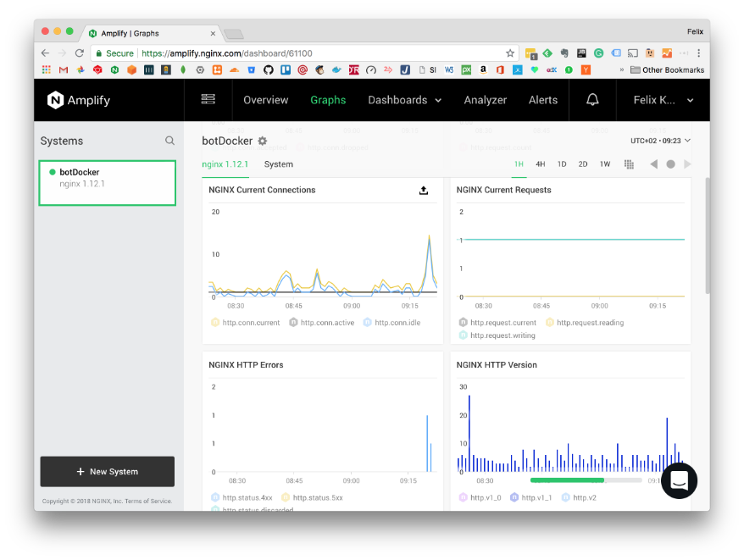Step back in time with left arrow
Image resolution: width=744 pixels, height=560 pixels.
653,164
